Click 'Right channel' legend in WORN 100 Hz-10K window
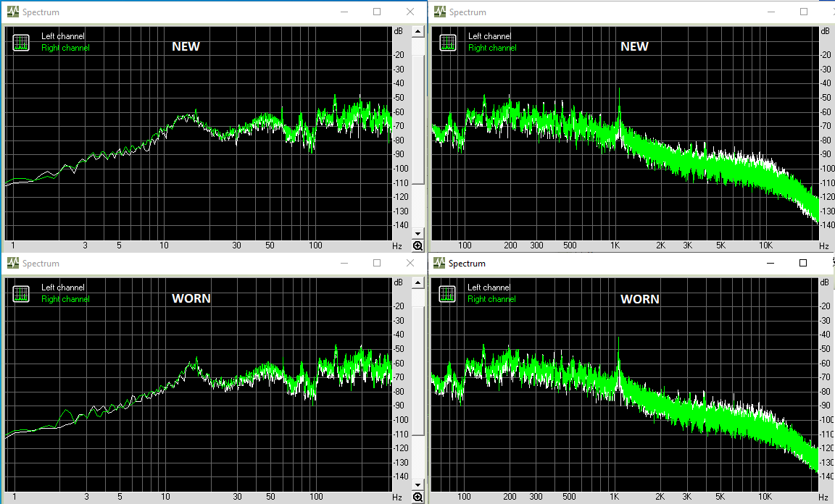Screen dimensions: 835x504 tap(491, 299)
